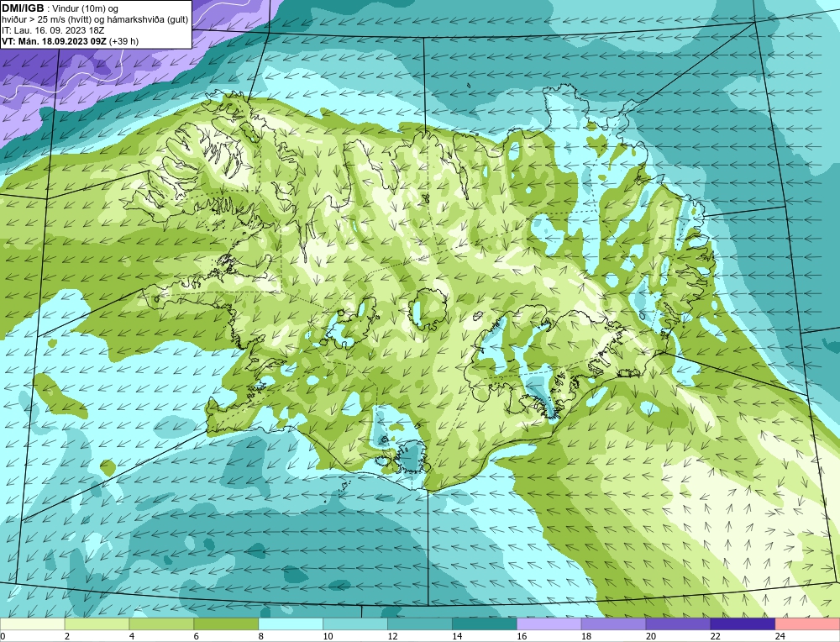Click the 8–10 m/s light cyan legend swatch

[x=291, y=624]
